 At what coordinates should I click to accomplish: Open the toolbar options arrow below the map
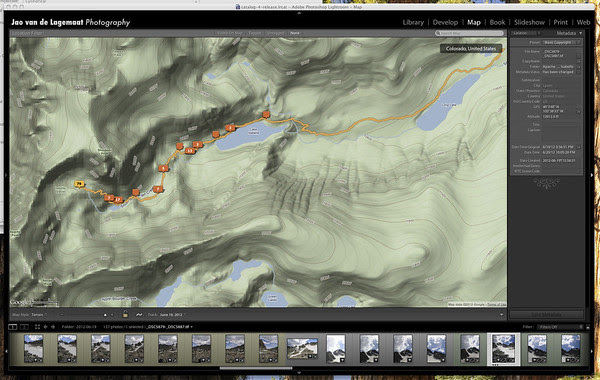501,315
